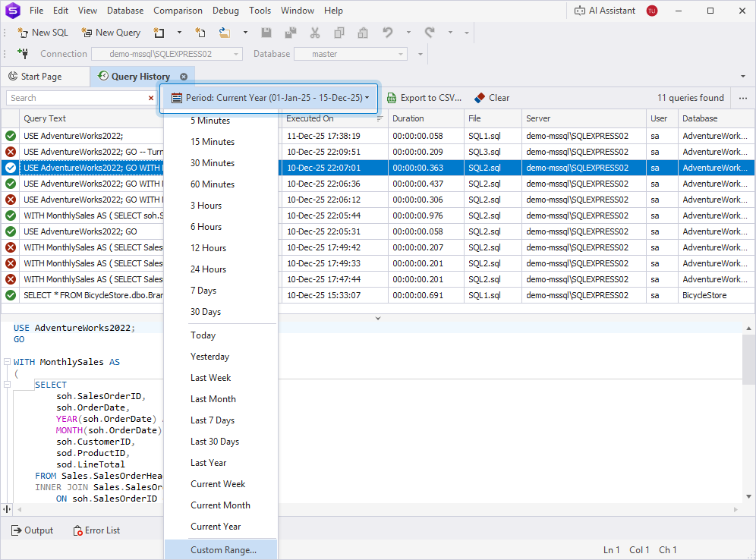The width and height of the screenshot is (756, 560).
Task: Click the Search input field
Action: tap(77, 98)
